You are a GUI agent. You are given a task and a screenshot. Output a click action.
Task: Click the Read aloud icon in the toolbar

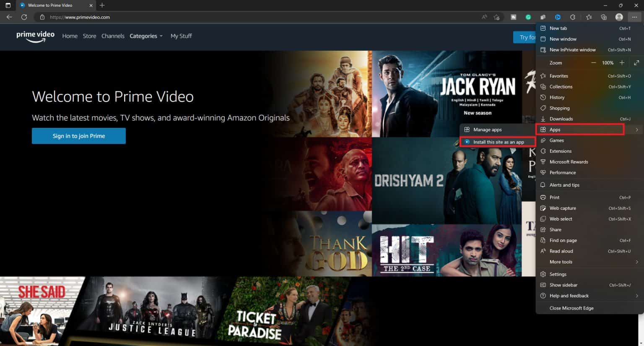[x=484, y=17]
